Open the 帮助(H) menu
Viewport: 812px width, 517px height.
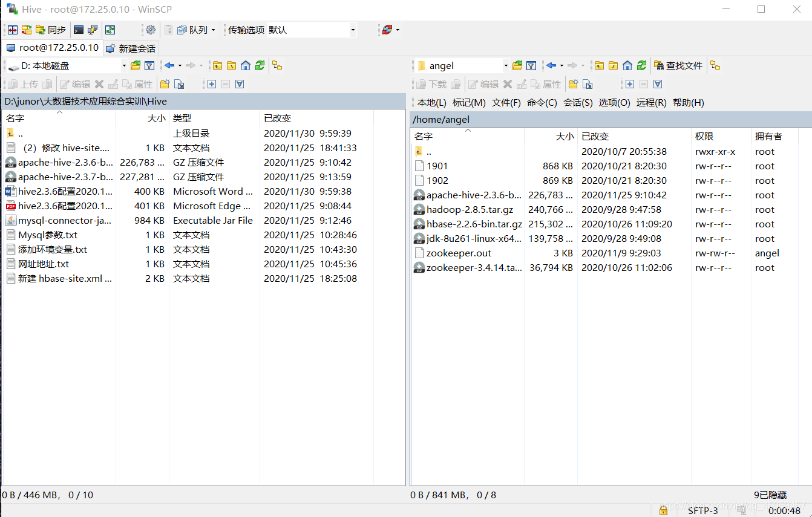[689, 103]
